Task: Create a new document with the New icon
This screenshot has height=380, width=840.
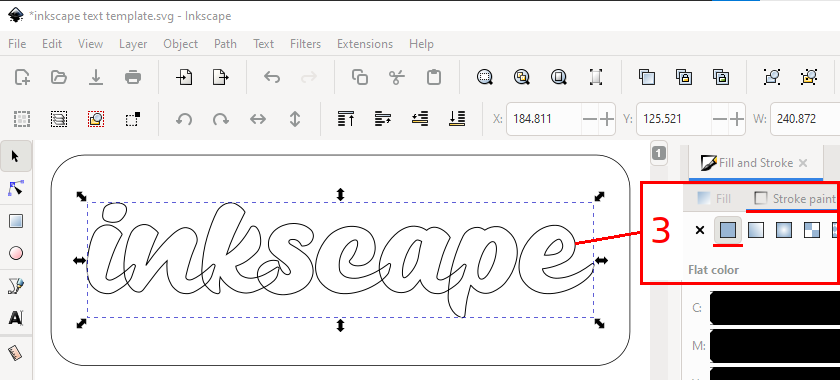Action: coord(22,77)
